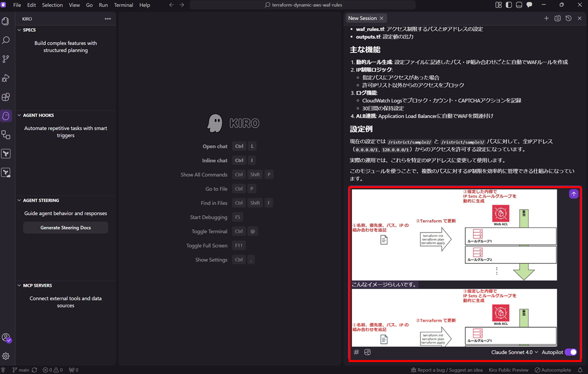Click the こんなイメージらしいです。 text in chat input
This screenshot has width=588, height=374.
384,285
